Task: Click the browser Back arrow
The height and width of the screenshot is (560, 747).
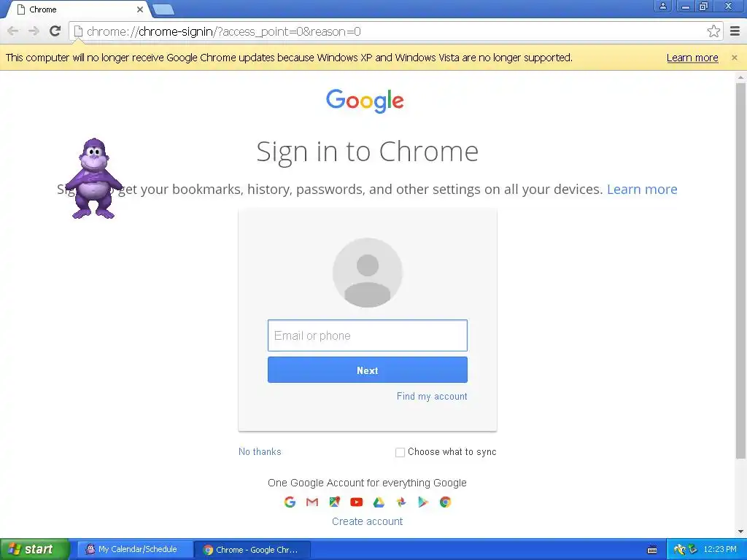Action: tap(13, 31)
